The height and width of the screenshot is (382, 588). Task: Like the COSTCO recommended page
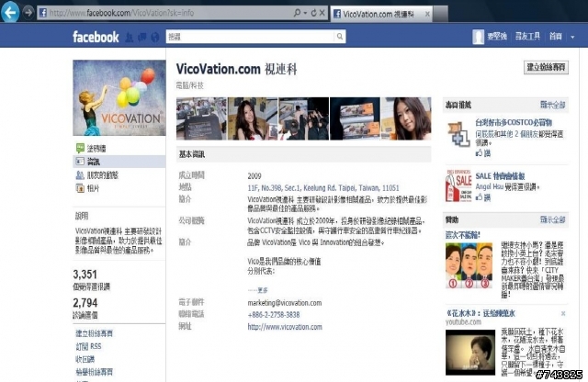click(x=483, y=153)
